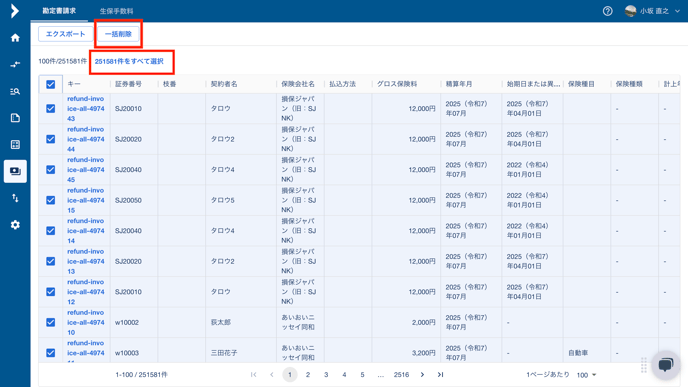The image size is (688, 387).
Task: Open key link refund-invoice-all-497444
Action: click(86, 139)
